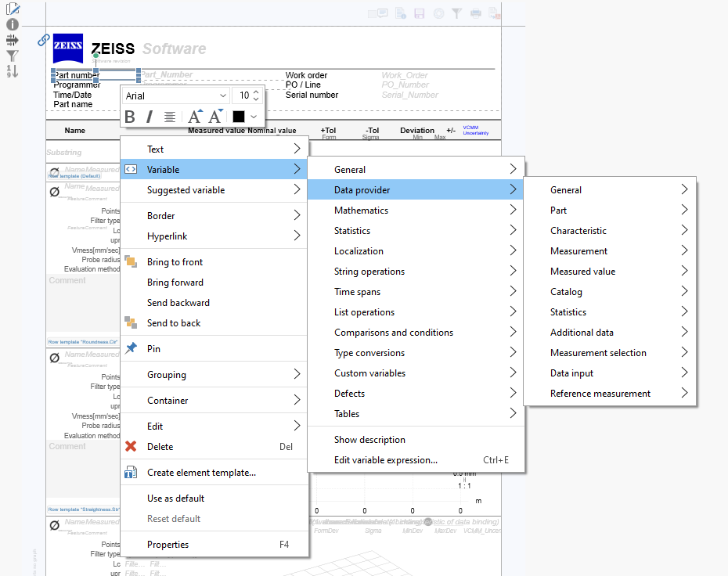The height and width of the screenshot is (576, 728).
Task: Click the black font color swatch
Action: tap(239, 117)
